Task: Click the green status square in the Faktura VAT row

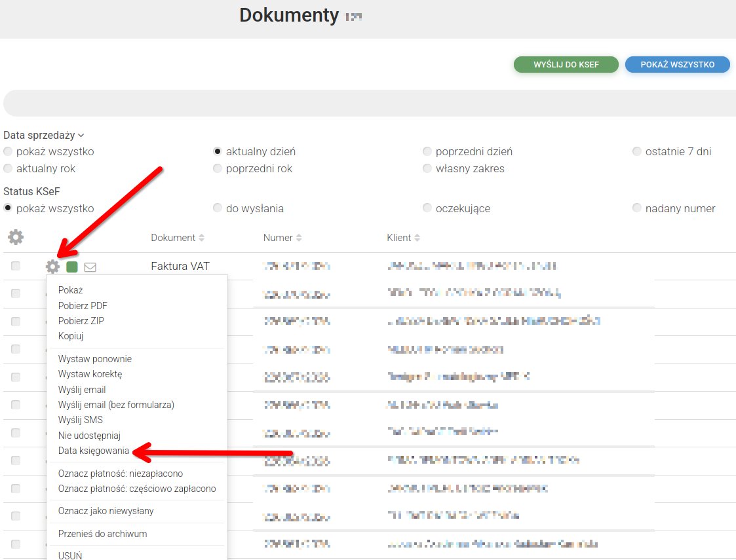Action: pos(72,267)
